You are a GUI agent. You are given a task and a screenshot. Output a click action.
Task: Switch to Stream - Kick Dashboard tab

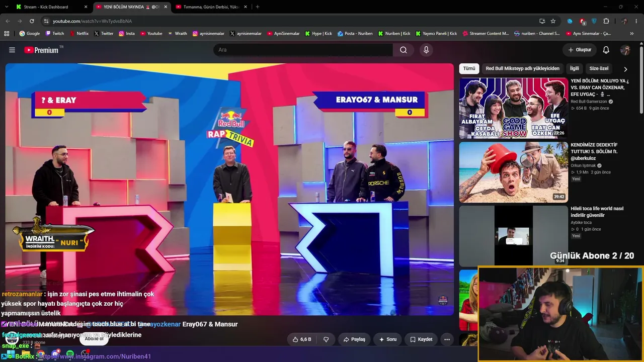[x=51, y=7]
